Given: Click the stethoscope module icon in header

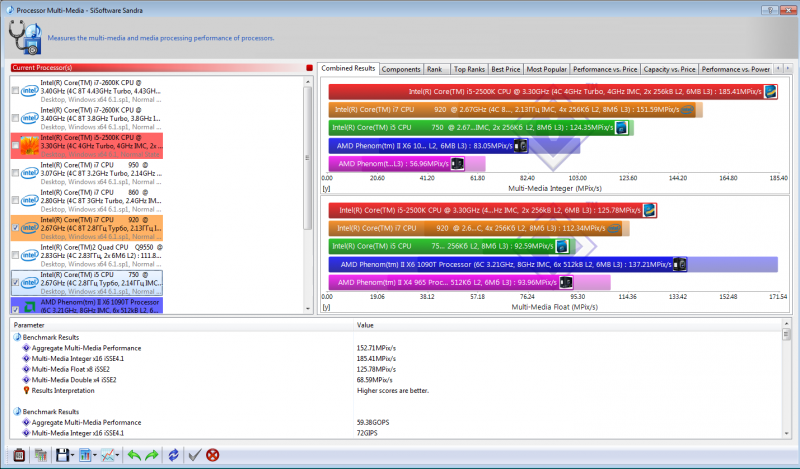Looking at the screenshot, I should 24,37.
